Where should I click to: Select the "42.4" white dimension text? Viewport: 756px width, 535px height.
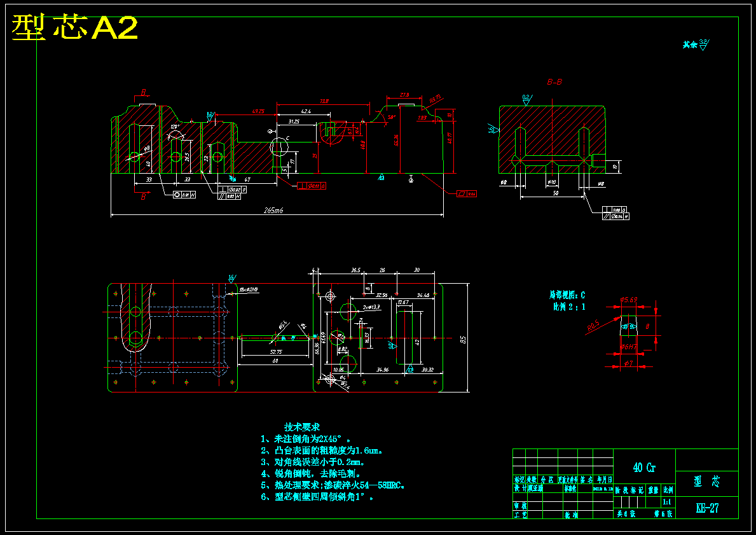(x=306, y=111)
